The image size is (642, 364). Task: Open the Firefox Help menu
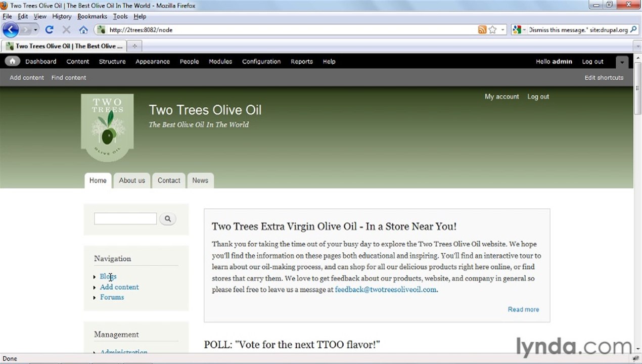point(140,16)
